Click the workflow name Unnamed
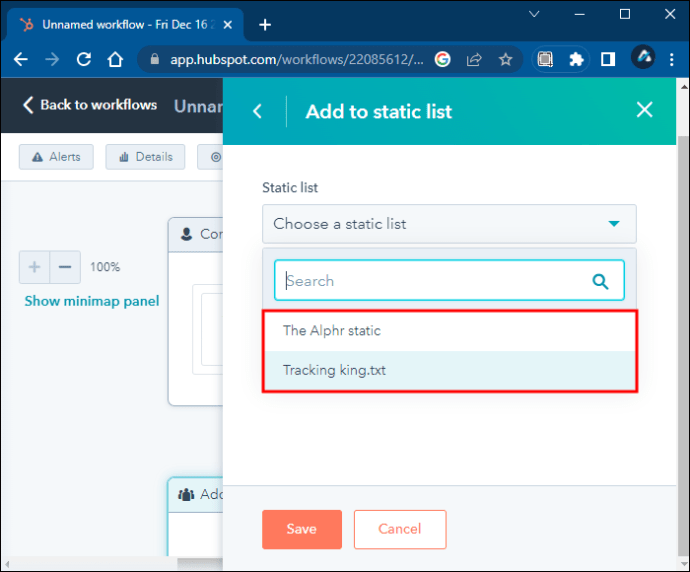This screenshot has width=690, height=572. (x=198, y=106)
